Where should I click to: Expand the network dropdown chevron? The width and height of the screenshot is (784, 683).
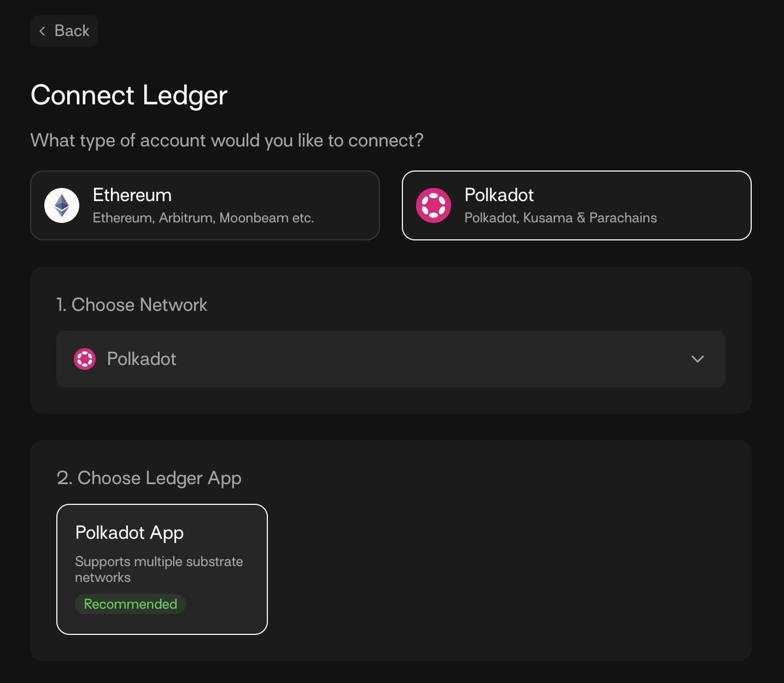click(x=697, y=359)
